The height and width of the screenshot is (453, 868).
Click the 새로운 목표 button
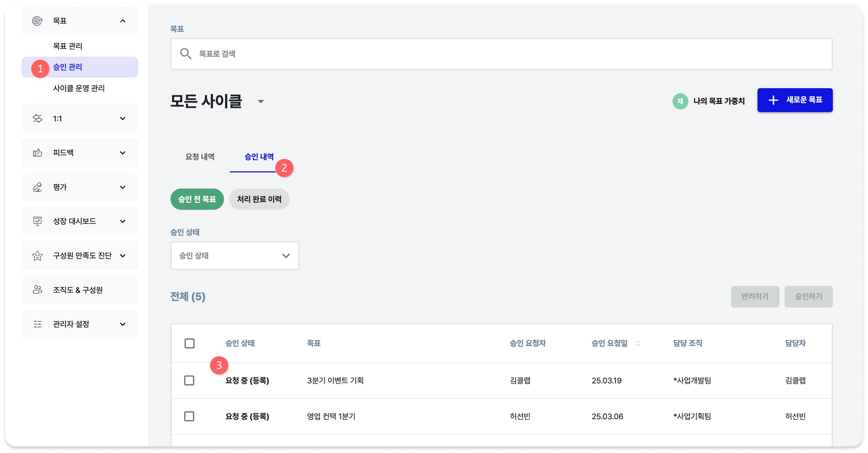pos(795,100)
